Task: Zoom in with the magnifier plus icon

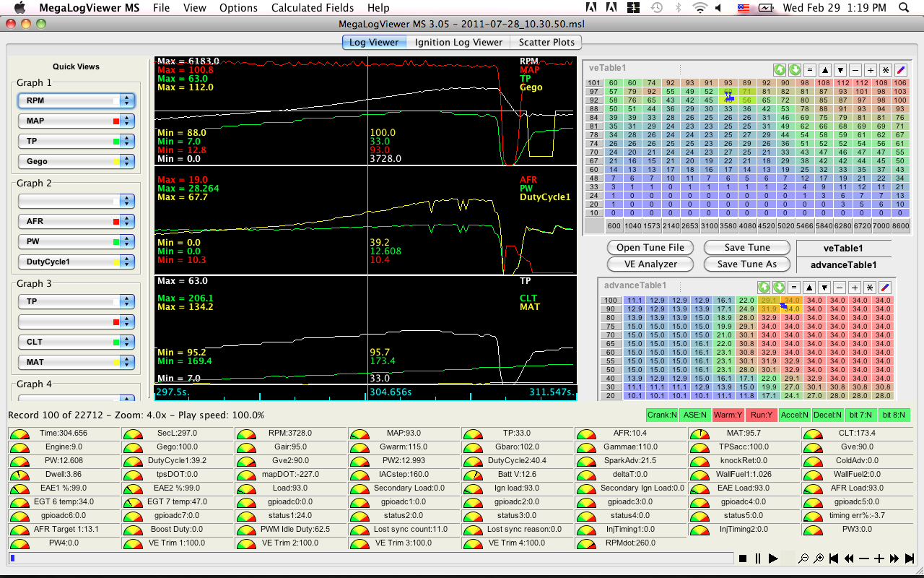Action: [x=819, y=558]
